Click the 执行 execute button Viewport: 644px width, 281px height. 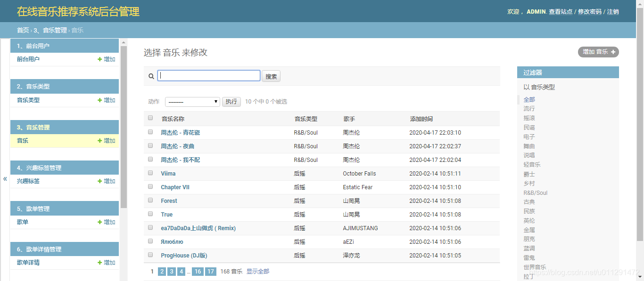[231, 102]
